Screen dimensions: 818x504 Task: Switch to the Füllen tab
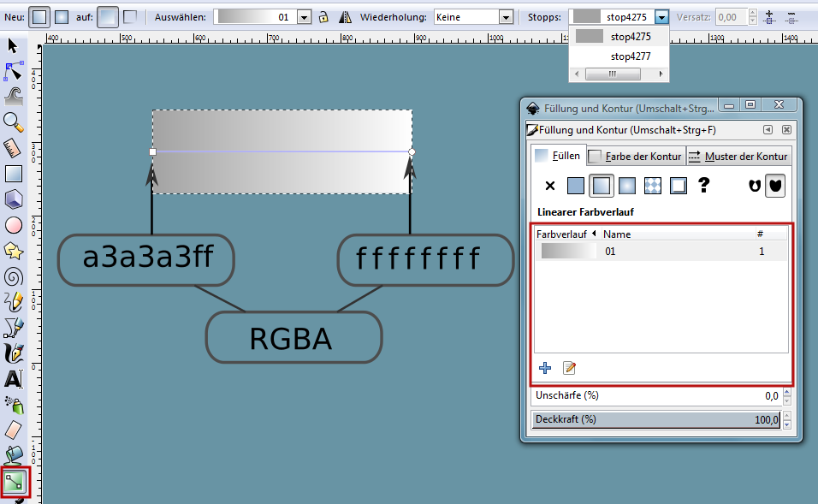(x=559, y=156)
